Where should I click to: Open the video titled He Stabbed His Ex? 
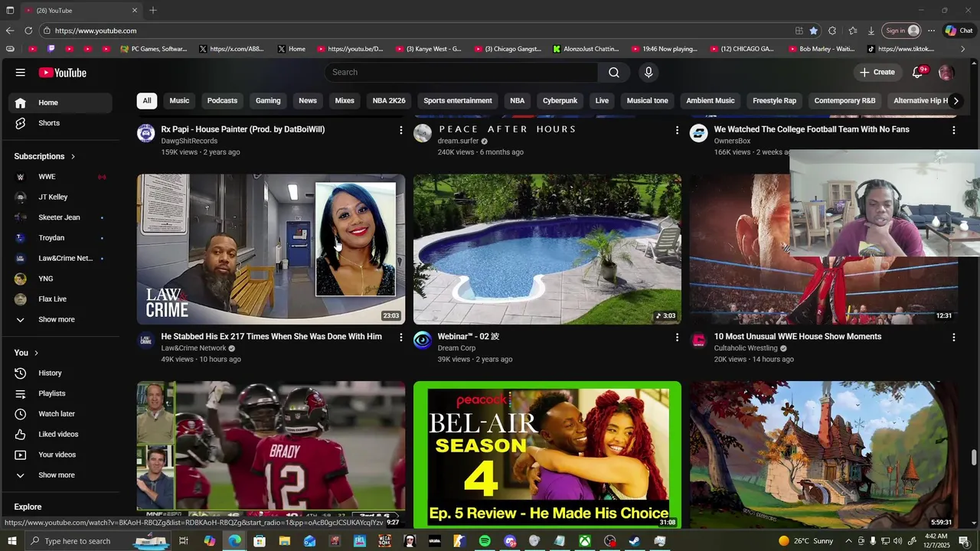click(x=271, y=337)
